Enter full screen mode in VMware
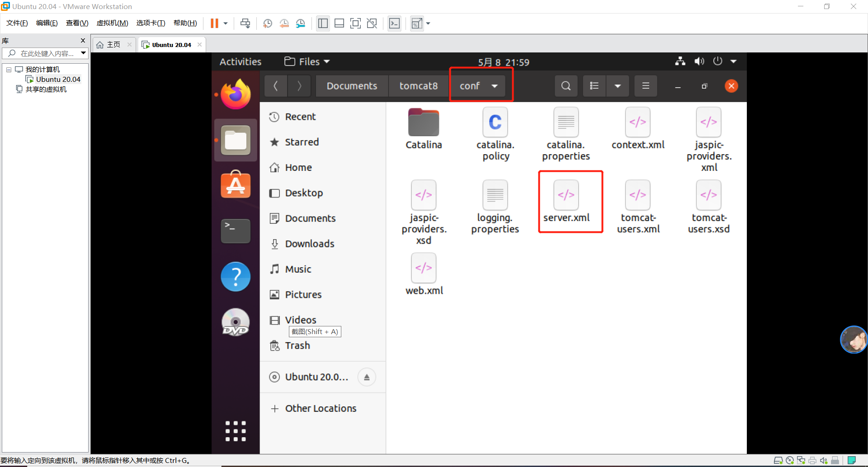 click(356, 23)
